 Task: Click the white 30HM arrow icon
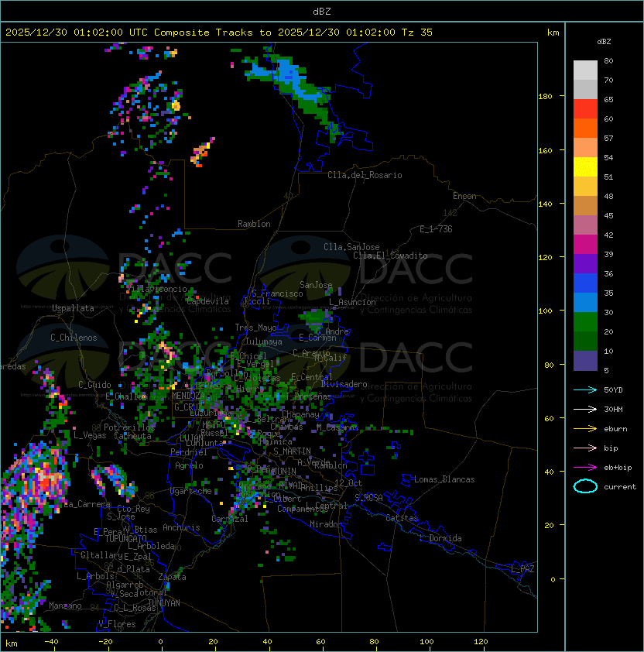tap(585, 409)
